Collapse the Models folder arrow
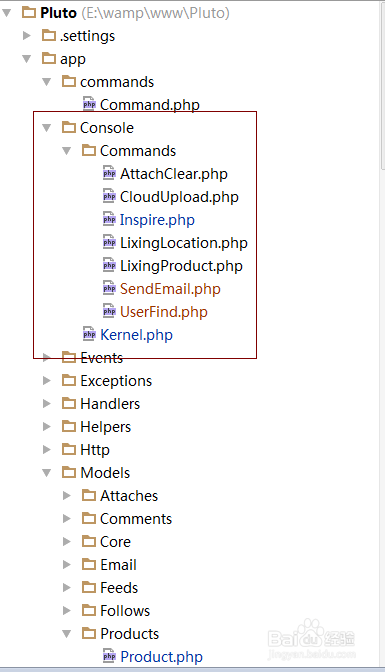The width and height of the screenshot is (385, 672). (47, 473)
